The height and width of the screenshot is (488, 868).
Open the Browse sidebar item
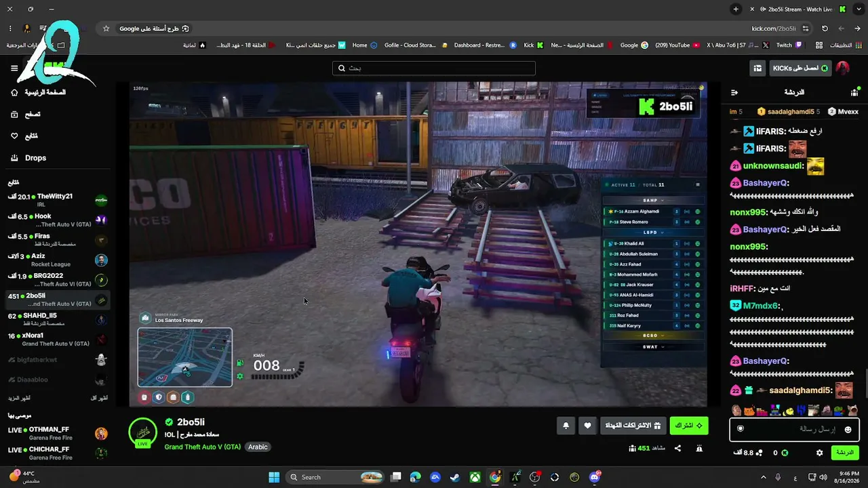tap(26, 115)
